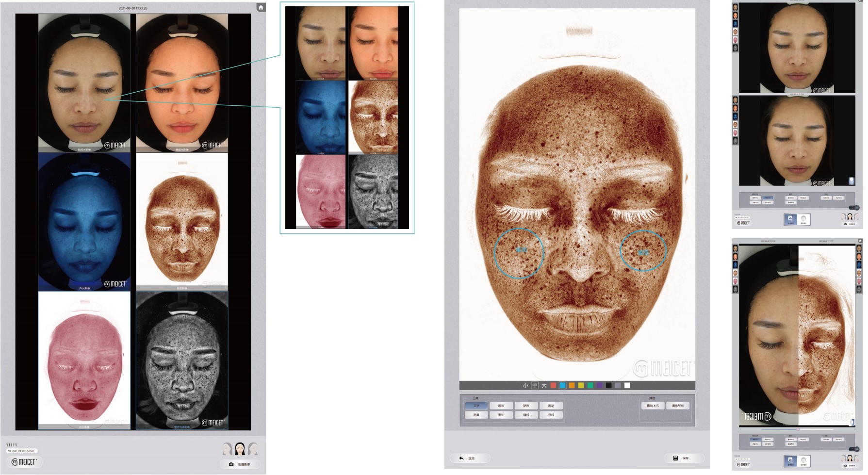Open the blue UV face image in the grid
The image size is (868, 475).
coord(84,222)
